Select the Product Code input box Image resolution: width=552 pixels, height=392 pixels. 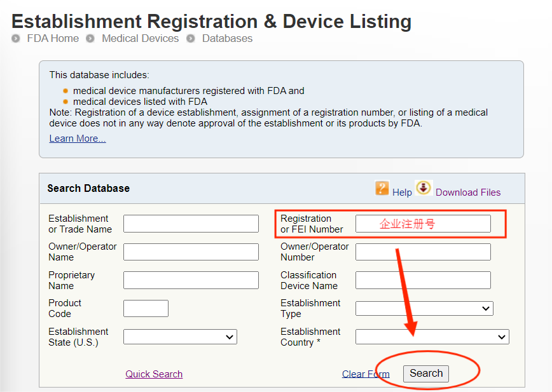click(146, 308)
